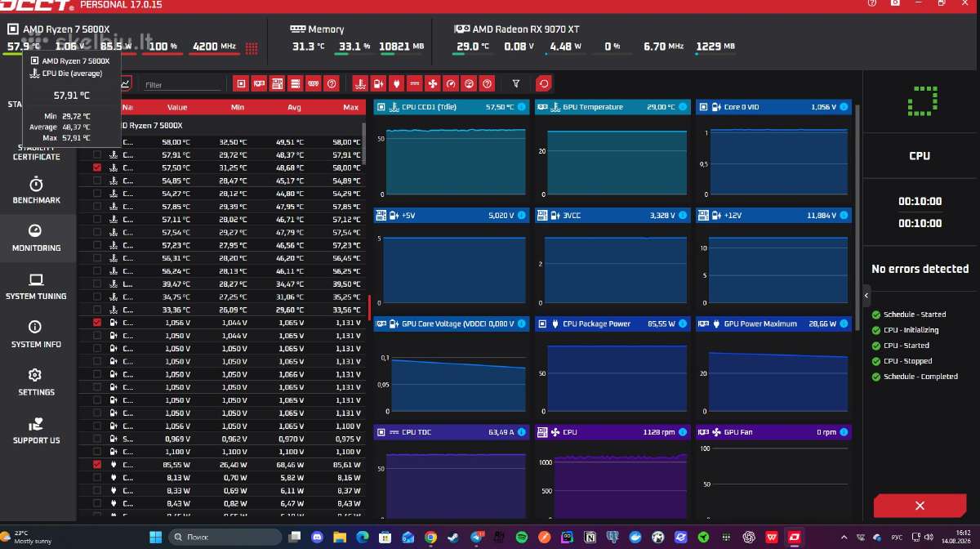The height and width of the screenshot is (549, 980).
Task: Open info for CPU CCD1 (Tdie) graph
Action: pos(523,107)
